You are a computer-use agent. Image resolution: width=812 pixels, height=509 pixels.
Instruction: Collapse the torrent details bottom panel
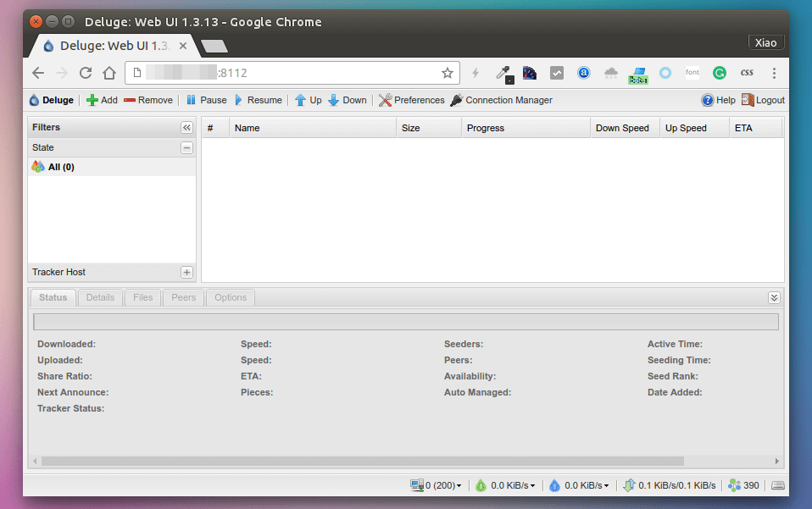773,297
